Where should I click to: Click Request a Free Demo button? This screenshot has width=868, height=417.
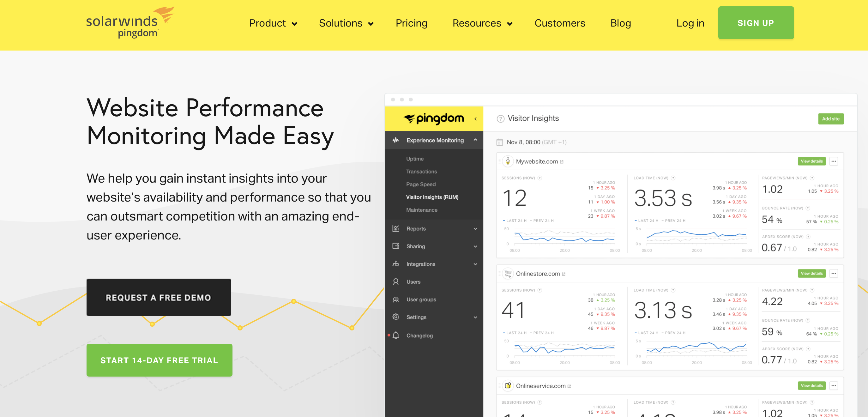[158, 297]
